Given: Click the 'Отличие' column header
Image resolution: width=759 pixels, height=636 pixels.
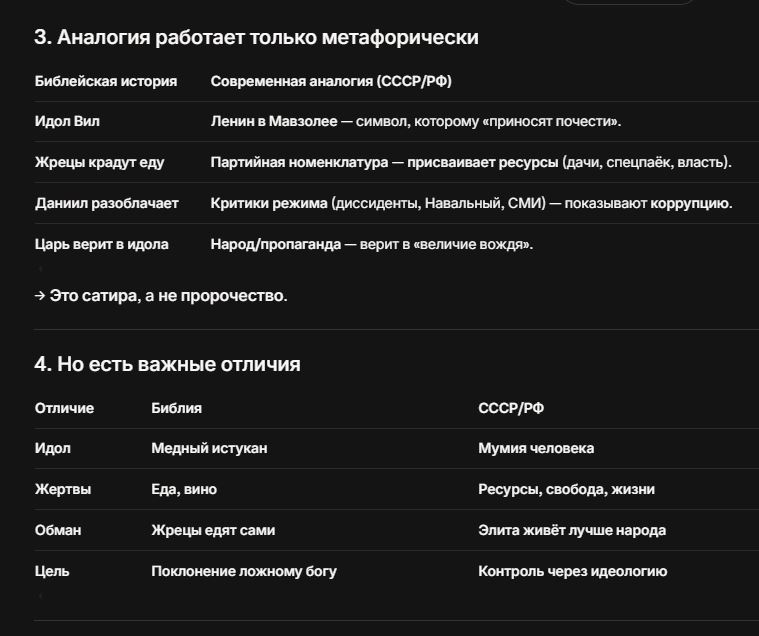Looking at the screenshot, I should [x=64, y=408].
